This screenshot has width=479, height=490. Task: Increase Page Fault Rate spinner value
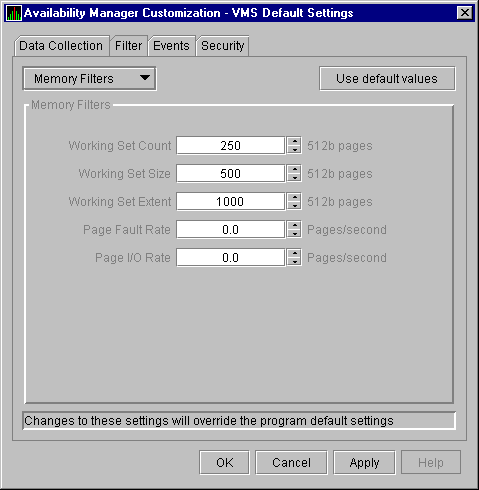[x=294, y=225]
